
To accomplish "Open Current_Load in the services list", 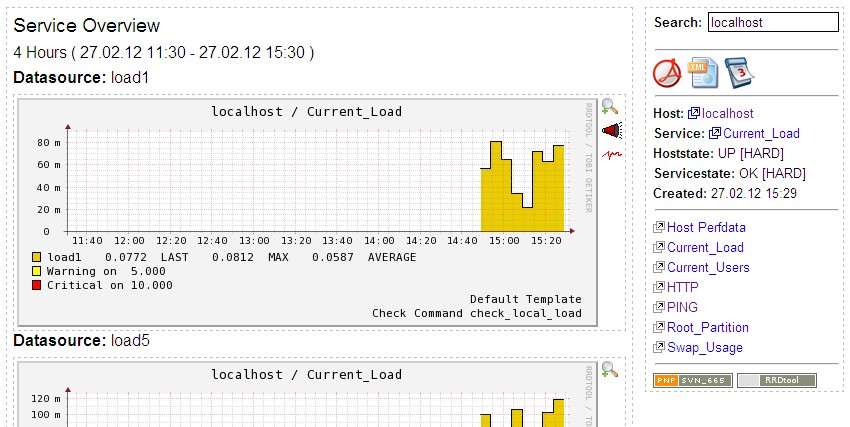I will (705, 247).
